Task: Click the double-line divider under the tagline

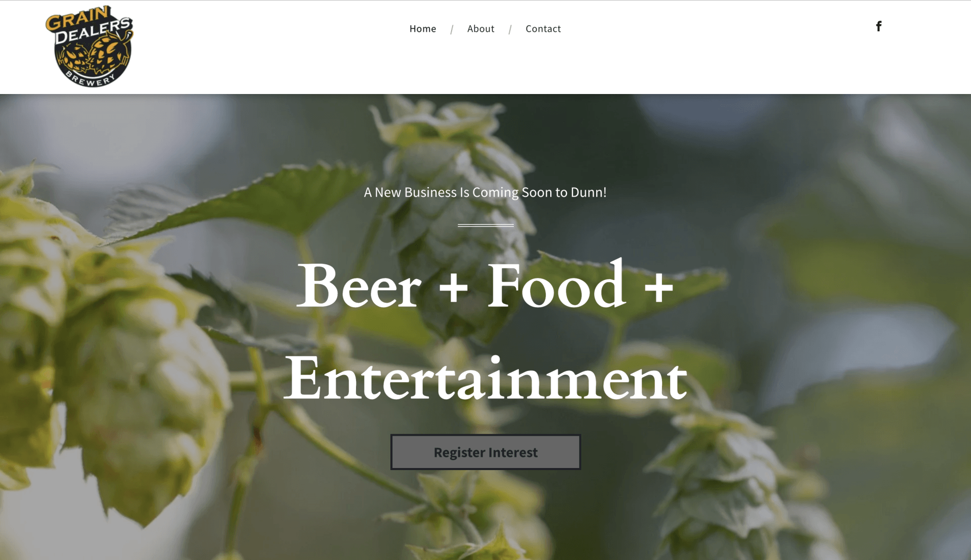Action: pos(485,225)
